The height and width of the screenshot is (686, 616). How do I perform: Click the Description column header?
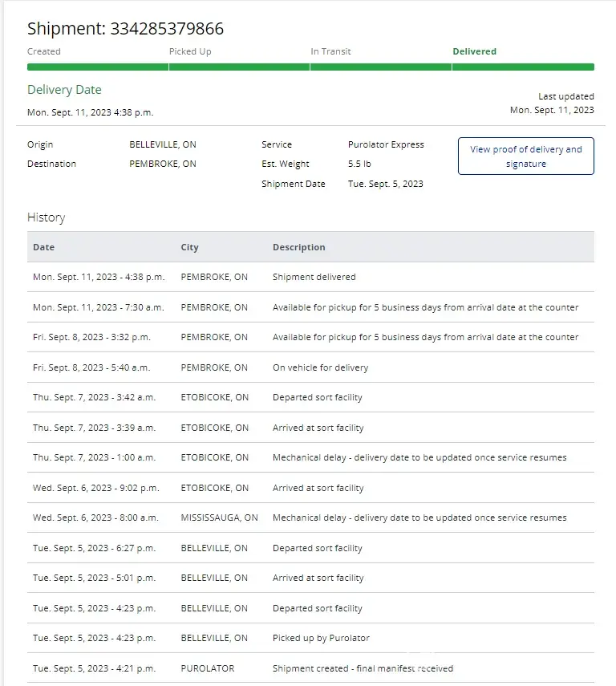coord(299,247)
